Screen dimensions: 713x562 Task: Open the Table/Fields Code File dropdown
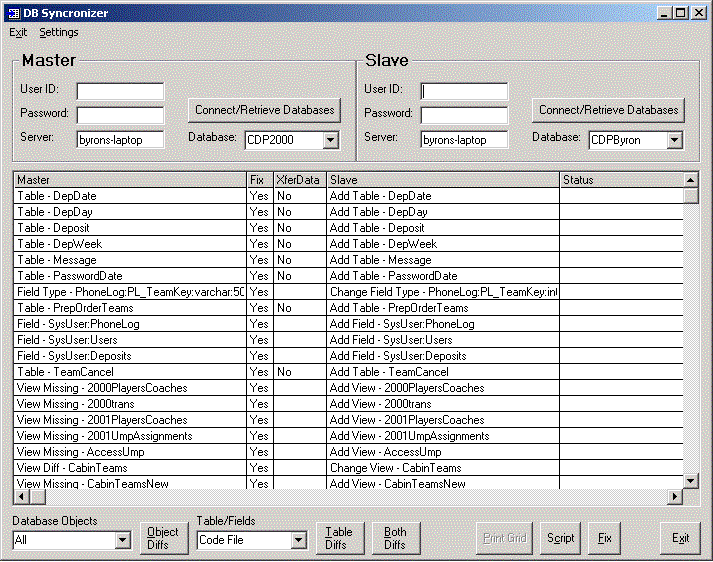297,540
